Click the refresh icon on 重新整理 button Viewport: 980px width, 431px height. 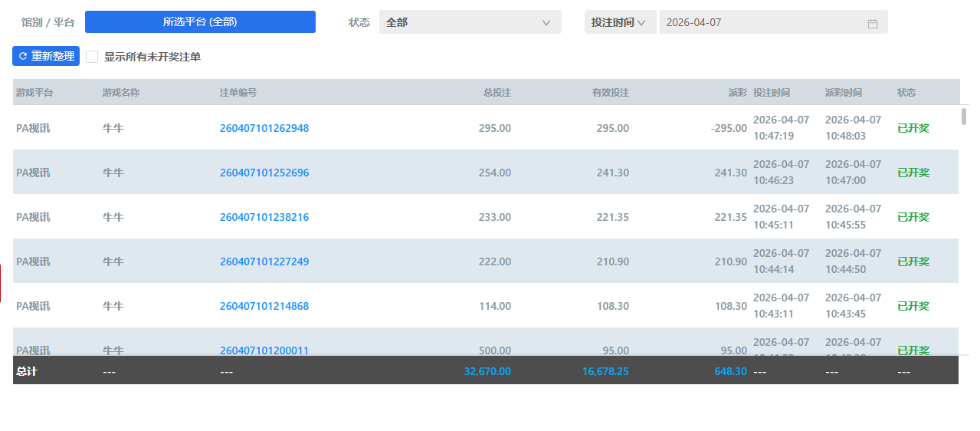click(x=22, y=57)
